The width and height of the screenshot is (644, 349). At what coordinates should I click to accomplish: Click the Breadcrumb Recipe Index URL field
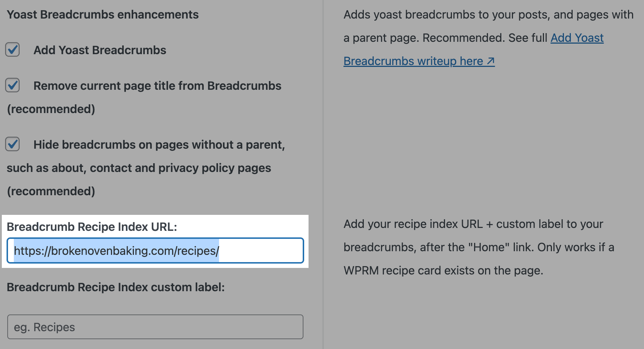155,250
